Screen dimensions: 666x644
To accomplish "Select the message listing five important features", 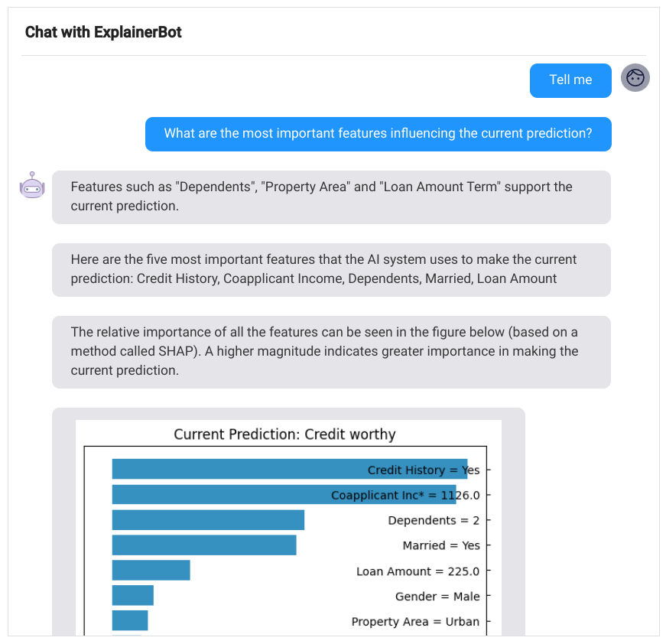I will tap(330, 269).
